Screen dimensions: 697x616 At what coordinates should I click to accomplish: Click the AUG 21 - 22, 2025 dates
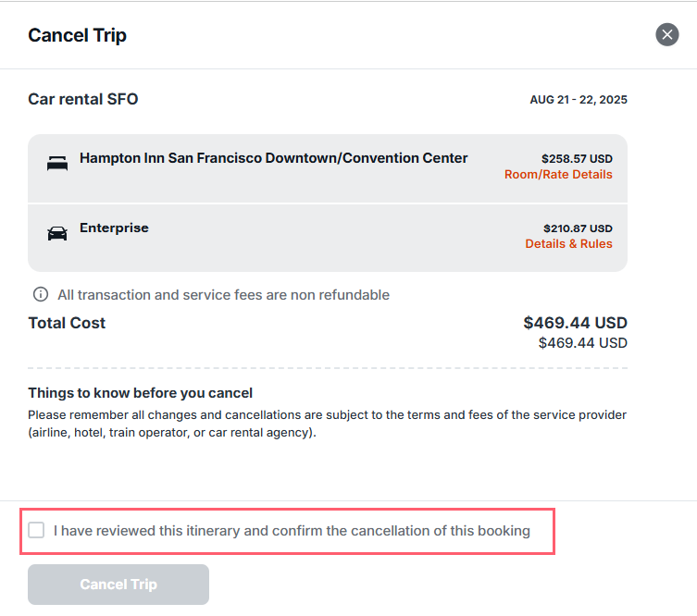pyautogui.click(x=579, y=100)
